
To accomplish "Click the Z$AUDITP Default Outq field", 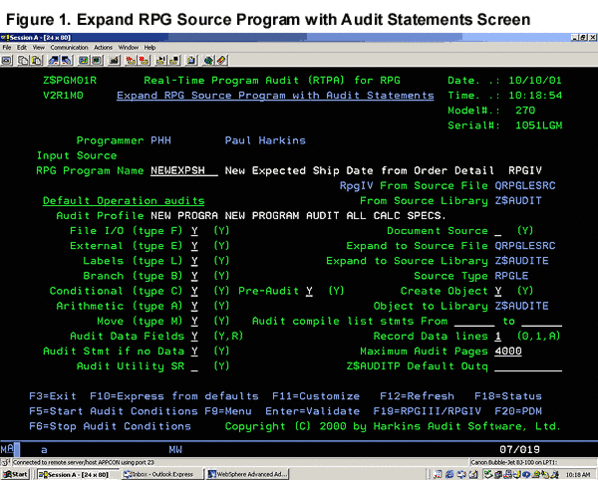I will pyautogui.click(x=528, y=367).
